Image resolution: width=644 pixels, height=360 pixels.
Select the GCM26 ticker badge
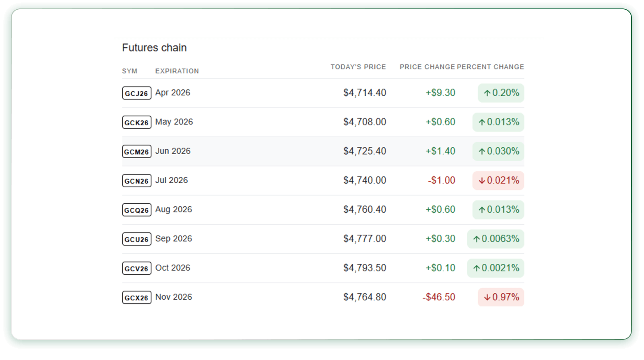coord(136,151)
